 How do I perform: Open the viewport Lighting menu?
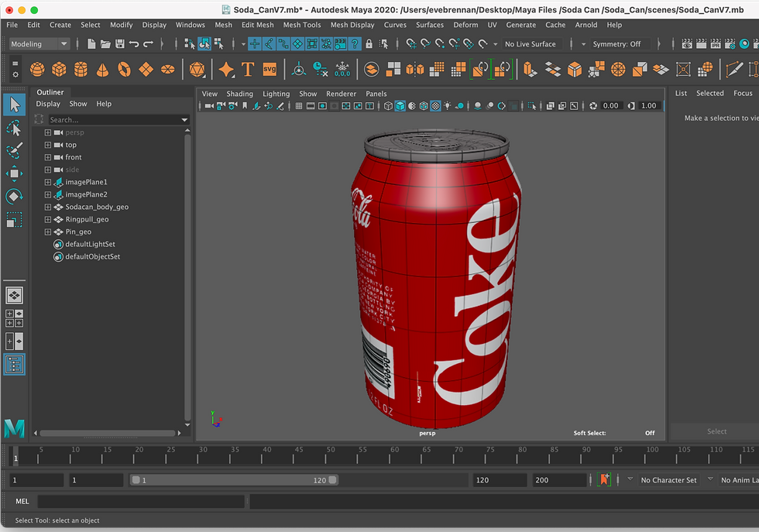pyautogui.click(x=276, y=94)
